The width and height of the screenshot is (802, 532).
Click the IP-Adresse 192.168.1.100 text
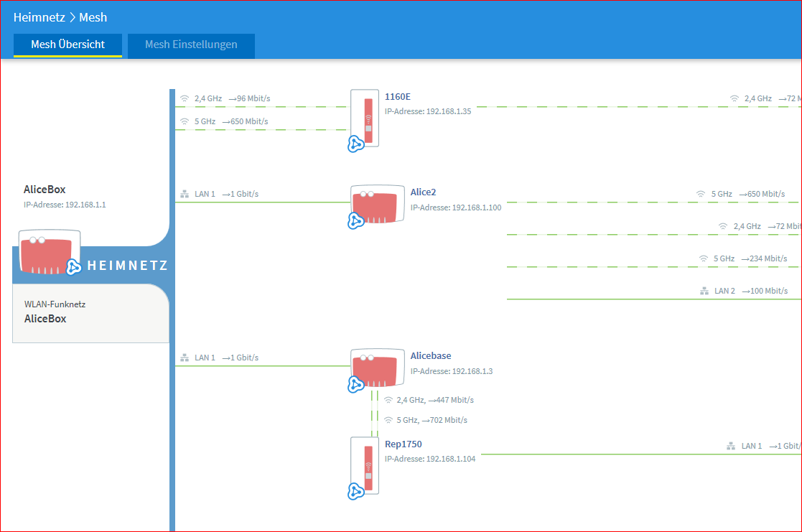(456, 207)
